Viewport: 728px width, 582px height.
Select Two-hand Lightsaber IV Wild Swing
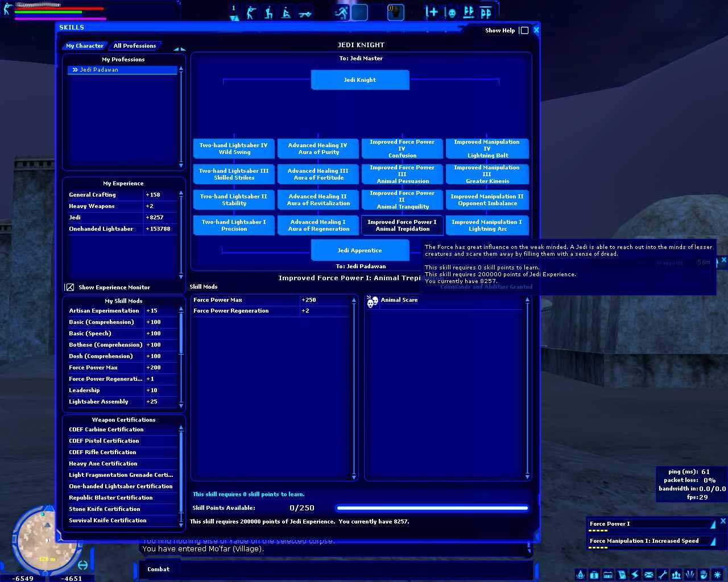[234, 149]
